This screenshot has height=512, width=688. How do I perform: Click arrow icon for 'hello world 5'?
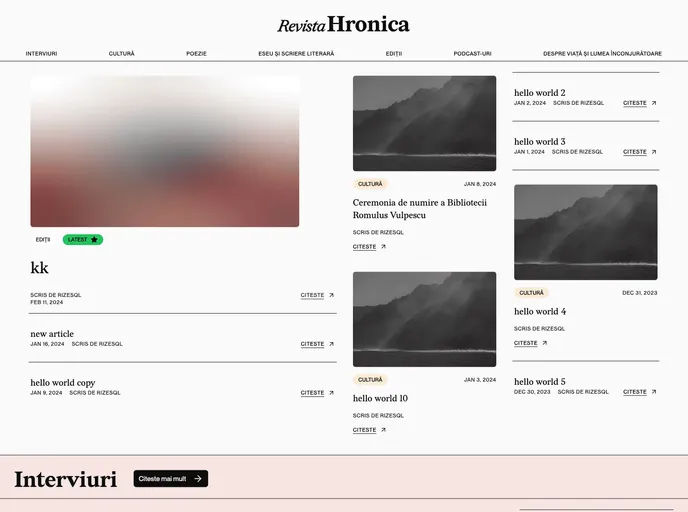pos(654,392)
